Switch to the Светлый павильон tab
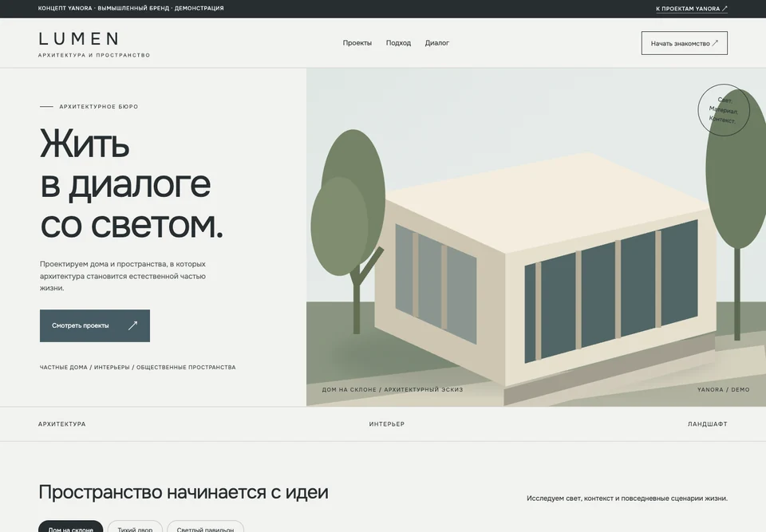Screen dimensions: 766x532 205,526
